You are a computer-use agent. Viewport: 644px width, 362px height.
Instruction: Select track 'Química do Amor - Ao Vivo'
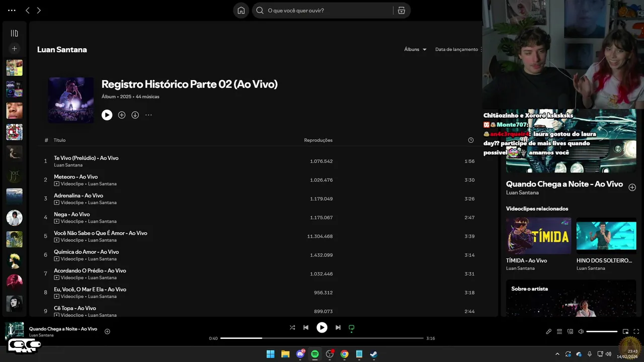click(x=87, y=252)
